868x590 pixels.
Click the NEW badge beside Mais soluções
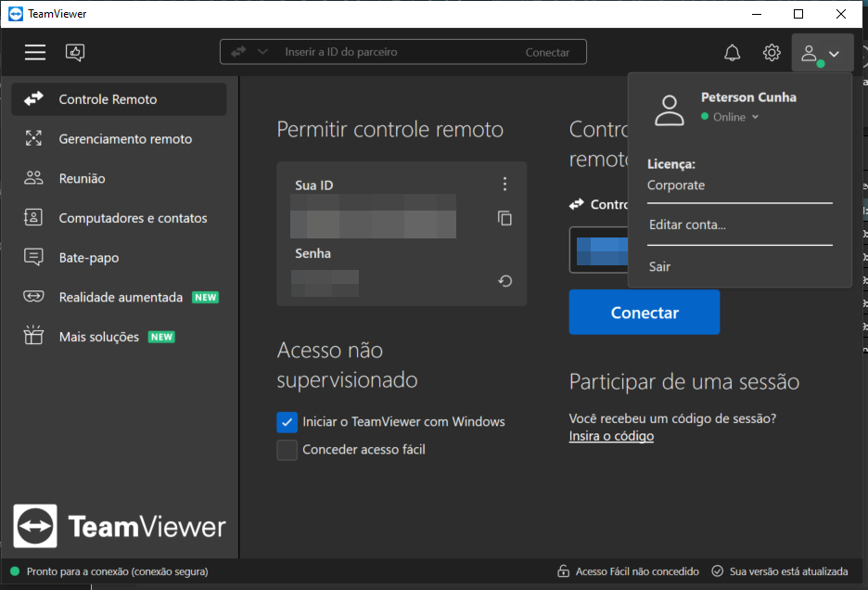coord(161,337)
